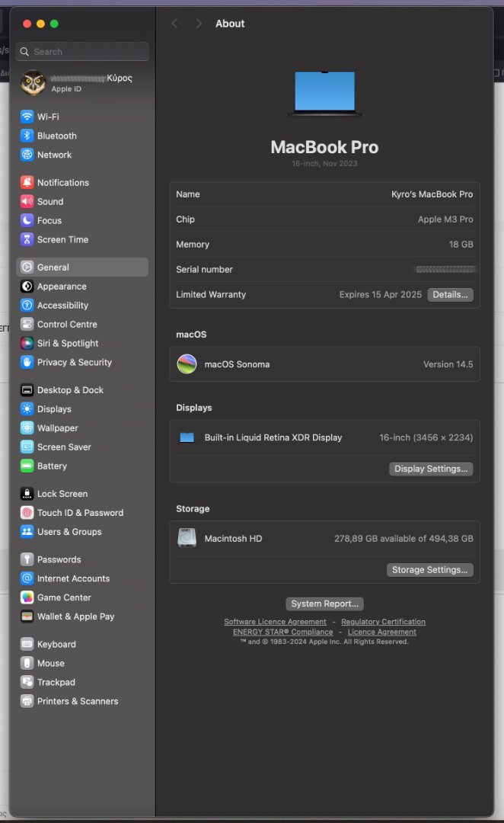Open warranty Details button
The width and height of the screenshot is (504, 823).
tap(450, 294)
